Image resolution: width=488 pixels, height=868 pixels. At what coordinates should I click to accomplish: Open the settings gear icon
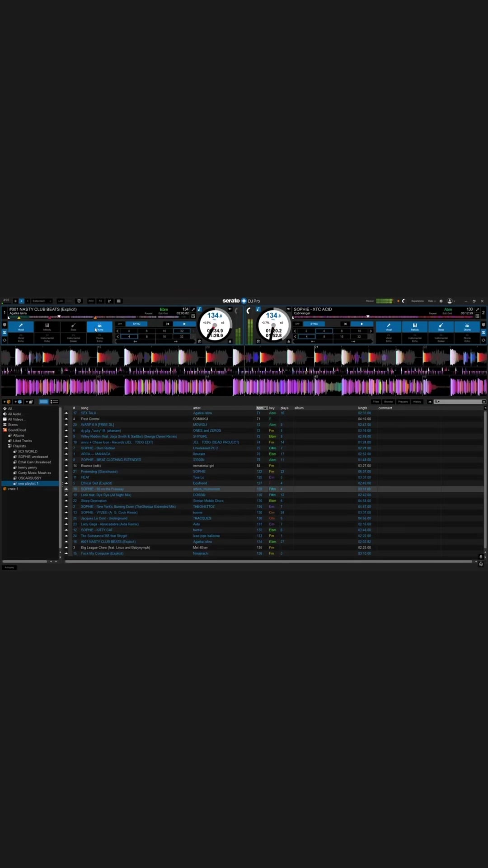tap(441, 301)
